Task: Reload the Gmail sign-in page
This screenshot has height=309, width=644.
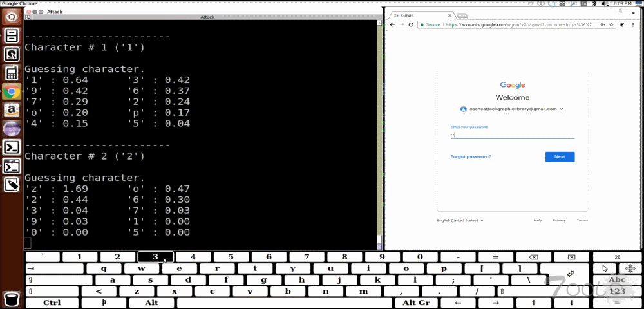Action: pyautogui.click(x=412, y=24)
